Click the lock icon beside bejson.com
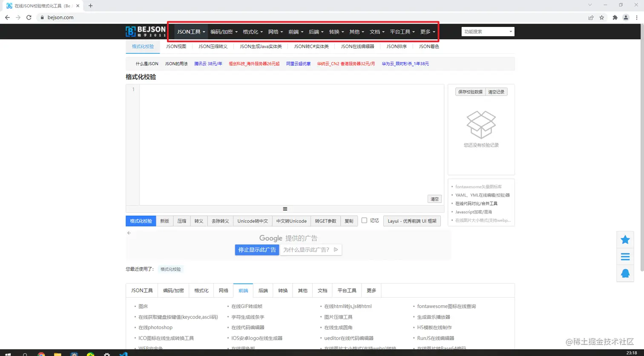 (x=42, y=17)
